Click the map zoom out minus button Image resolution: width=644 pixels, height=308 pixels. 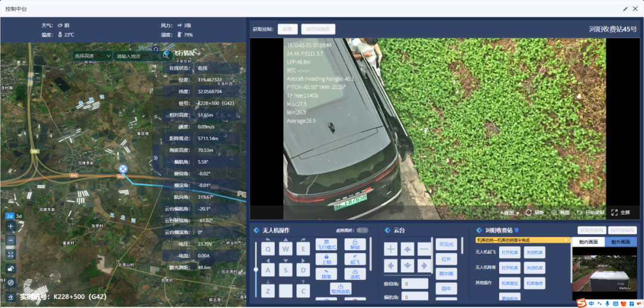[11, 241]
